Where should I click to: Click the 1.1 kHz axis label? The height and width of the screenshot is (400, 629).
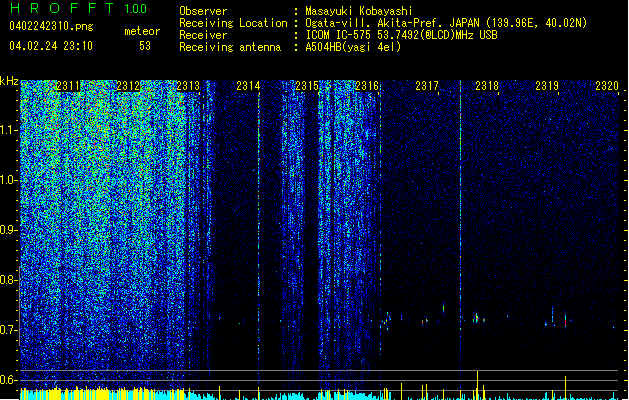point(8,131)
